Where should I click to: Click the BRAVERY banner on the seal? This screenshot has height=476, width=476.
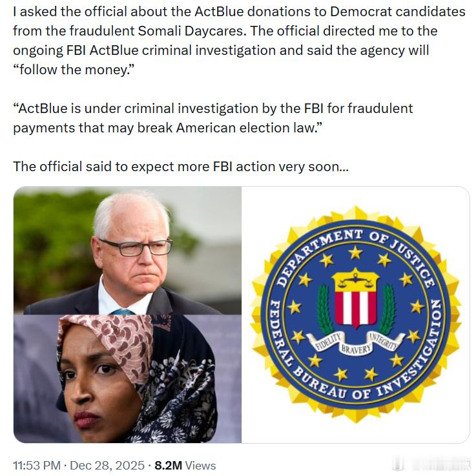[356, 349]
